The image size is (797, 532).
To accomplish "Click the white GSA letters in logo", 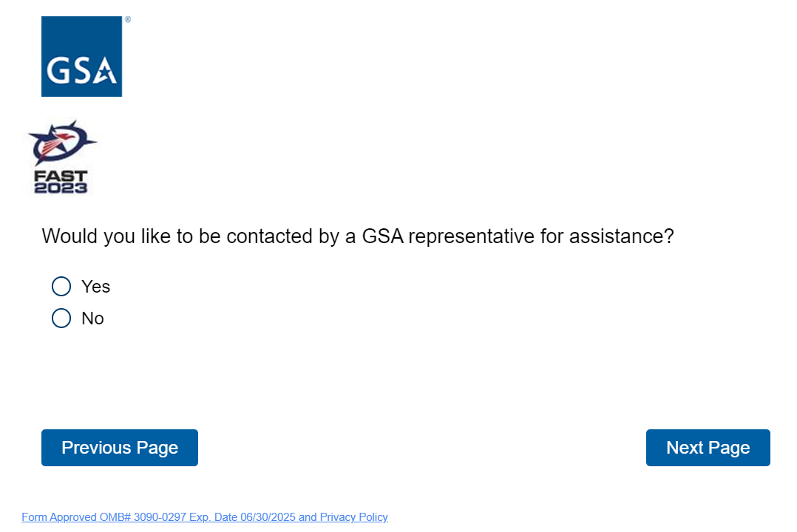I will [81, 71].
